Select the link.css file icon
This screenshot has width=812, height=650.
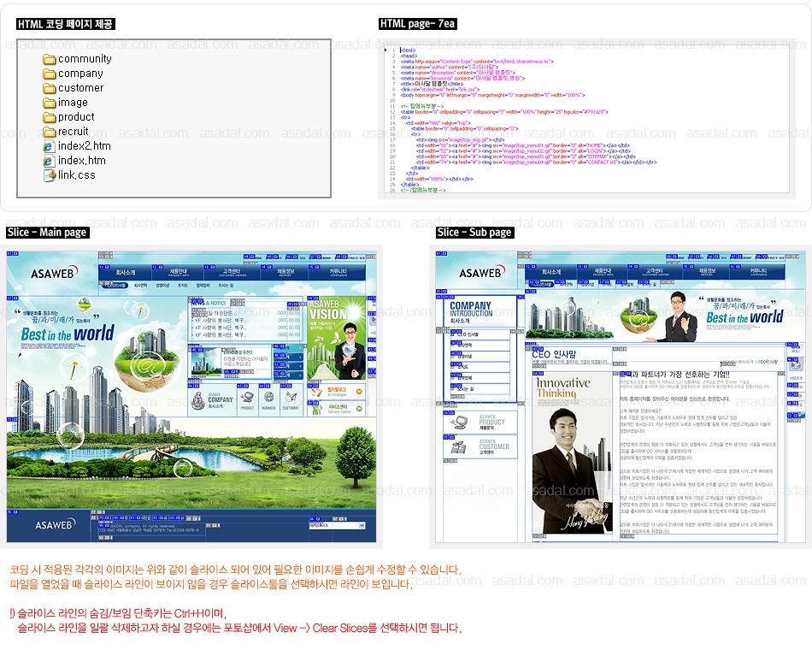point(50,175)
